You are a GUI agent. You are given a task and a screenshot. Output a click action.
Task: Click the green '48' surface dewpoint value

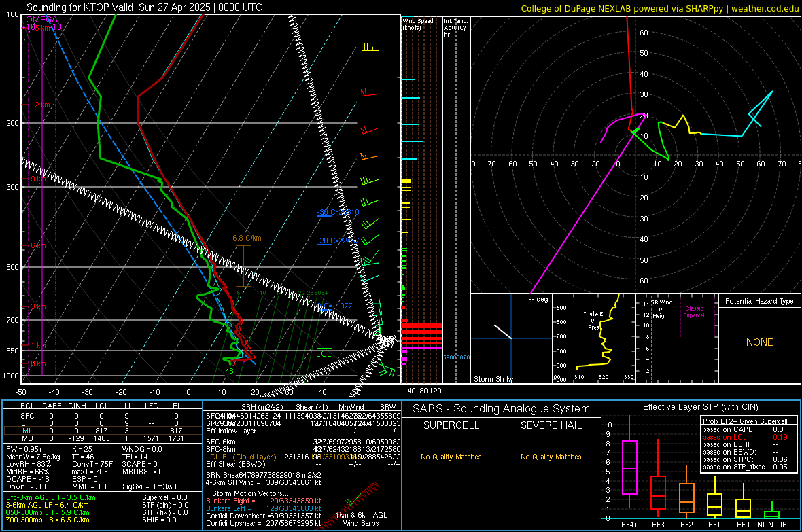[229, 371]
